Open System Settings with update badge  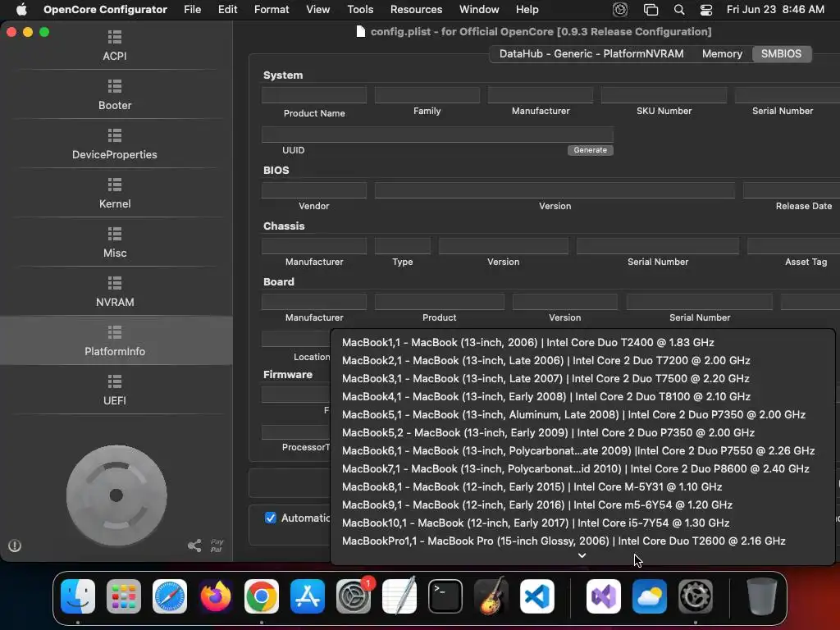[x=354, y=596]
